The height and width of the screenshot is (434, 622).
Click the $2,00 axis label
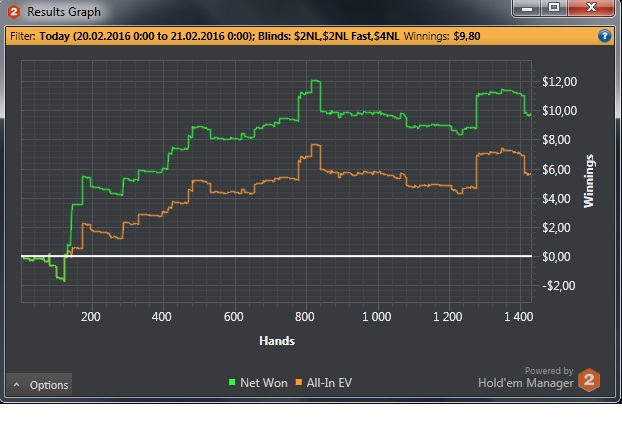(556, 228)
